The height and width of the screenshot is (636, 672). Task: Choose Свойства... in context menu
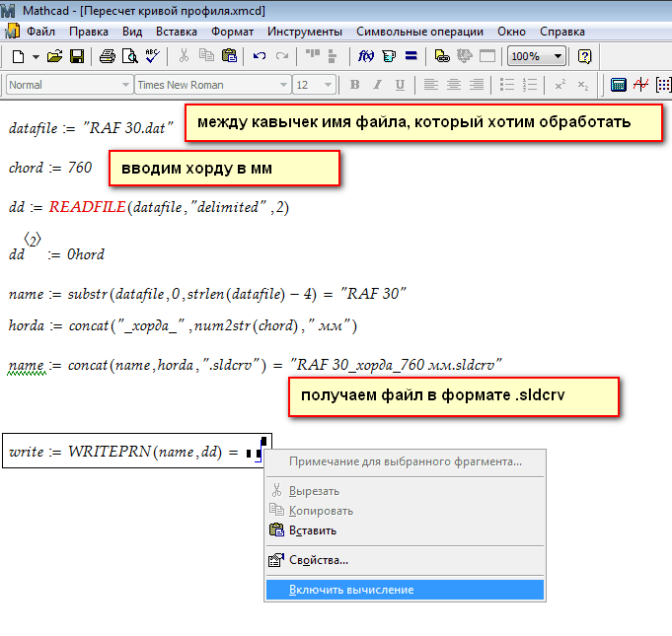pos(405,560)
